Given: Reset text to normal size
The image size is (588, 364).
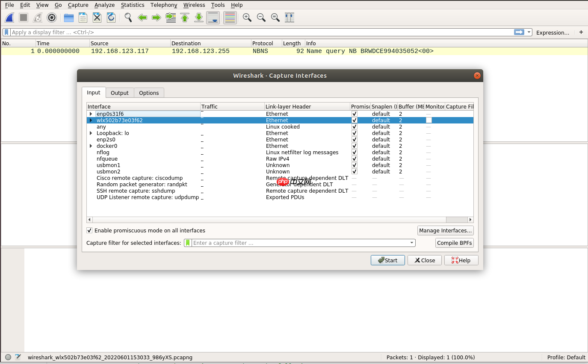Looking at the screenshot, I should point(275,18).
